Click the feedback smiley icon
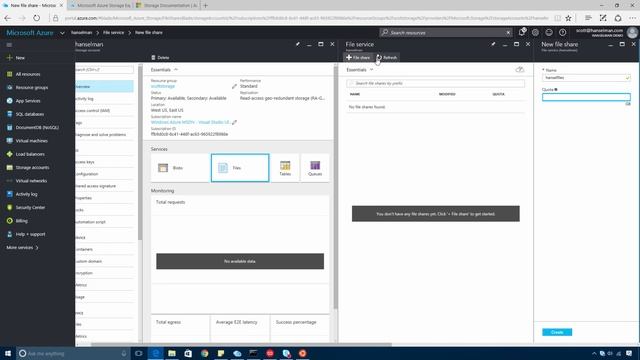The width and height of the screenshot is (640, 360). 549,32
